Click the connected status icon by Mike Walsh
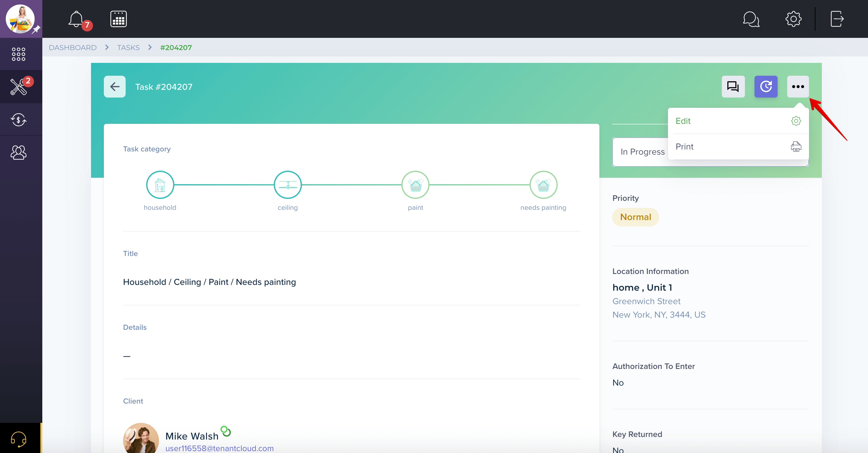The width and height of the screenshot is (868, 453). pyautogui.click(x=225, y=431)
